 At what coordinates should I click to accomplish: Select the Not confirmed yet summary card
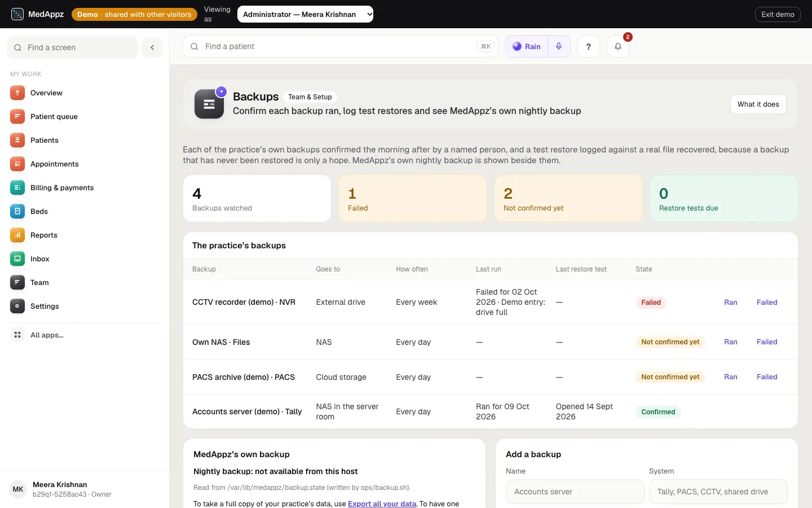tap(568, 198)
